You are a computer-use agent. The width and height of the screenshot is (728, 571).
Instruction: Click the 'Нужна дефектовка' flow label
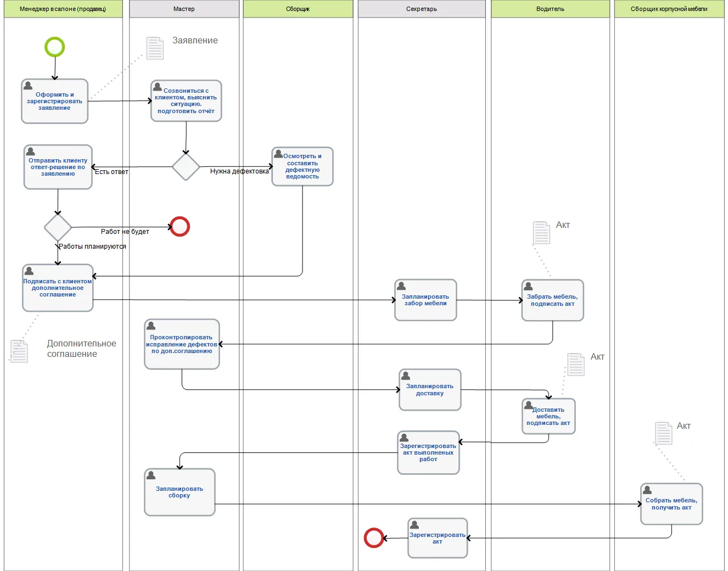[x=239, y=171]
